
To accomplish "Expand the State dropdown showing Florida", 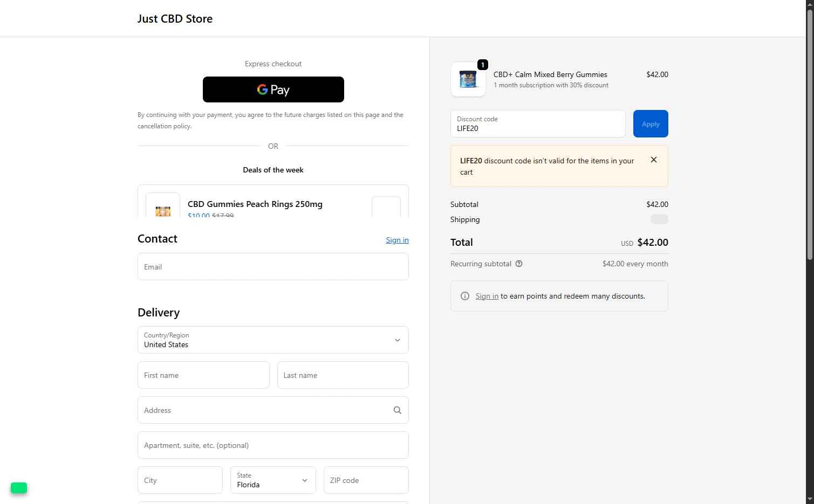I will (x=273, y=480).
